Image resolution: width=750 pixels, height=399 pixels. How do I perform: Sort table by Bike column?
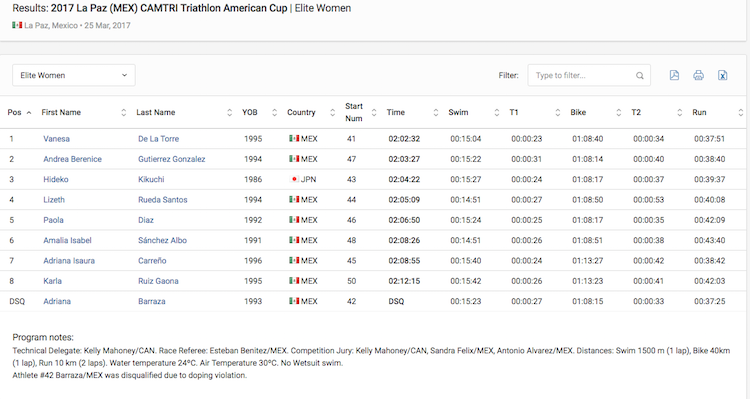point(596,112)
